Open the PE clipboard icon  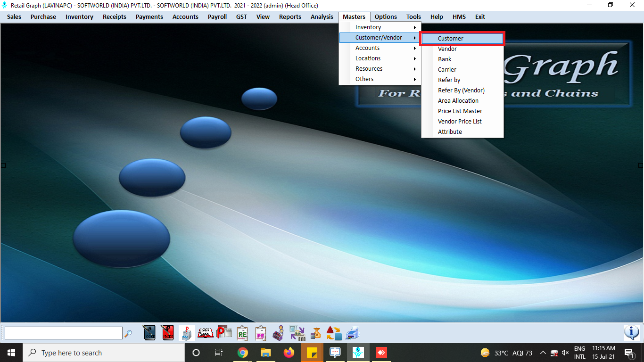click(x=261, y=333)
